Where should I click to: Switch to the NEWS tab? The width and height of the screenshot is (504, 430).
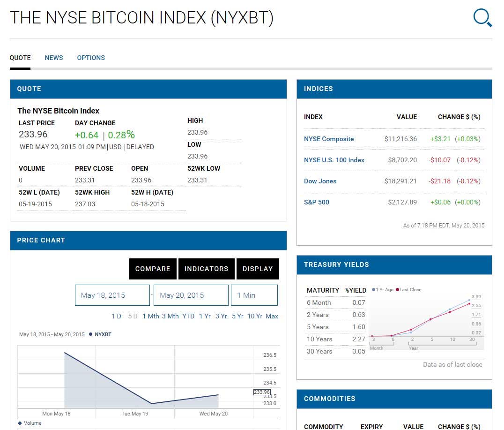click(x=54, y=58)
